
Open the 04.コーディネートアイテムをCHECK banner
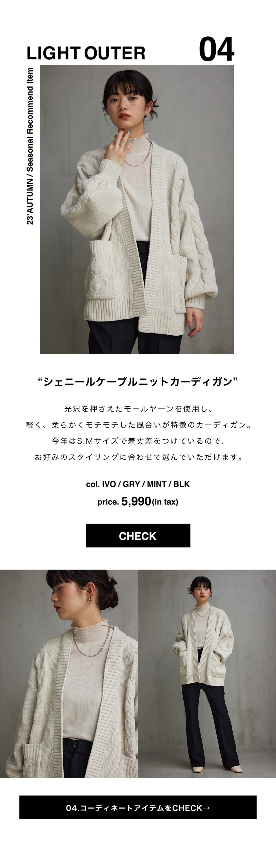(138, 807)
